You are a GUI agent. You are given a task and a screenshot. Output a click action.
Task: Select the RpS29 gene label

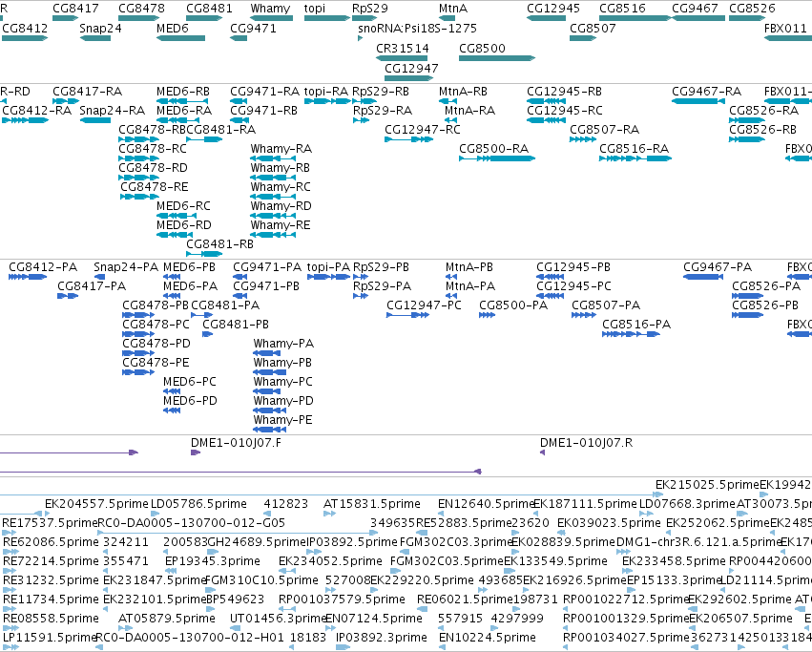pos(370,9)
